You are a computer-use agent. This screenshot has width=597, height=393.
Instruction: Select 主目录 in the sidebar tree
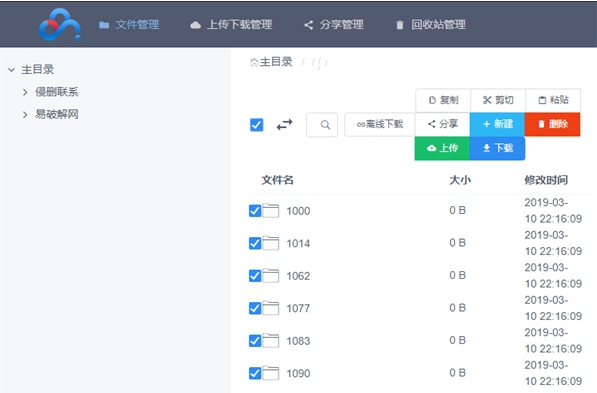click(38, 70)
